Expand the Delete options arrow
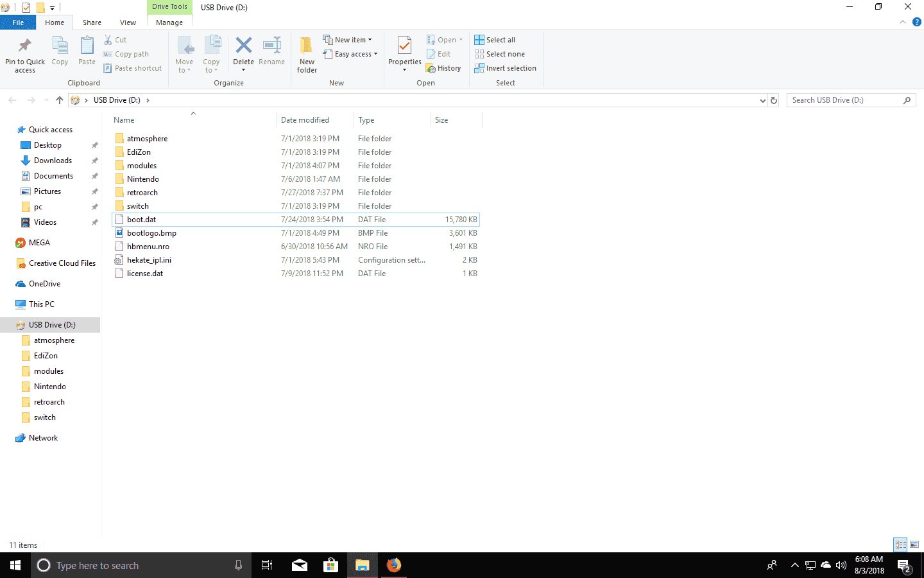The image size is (924, 578). pyautogui.click(x=244, y=70)
